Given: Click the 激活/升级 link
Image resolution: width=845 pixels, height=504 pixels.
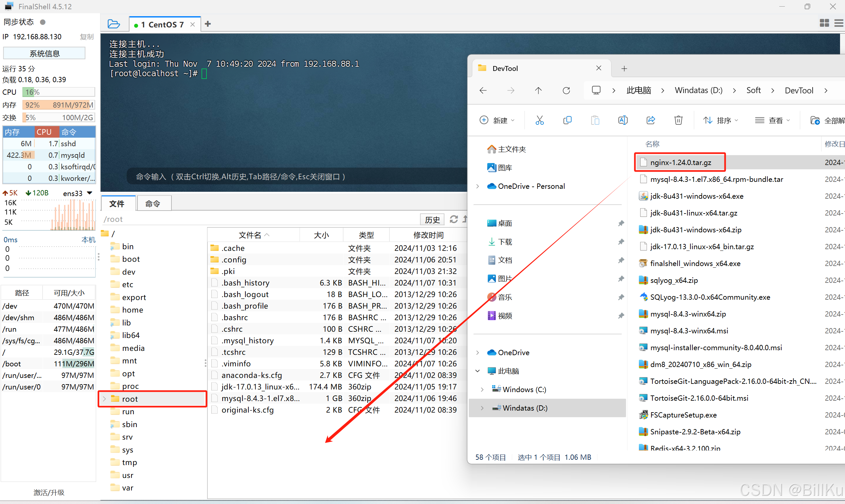Looking at the screenshot, I should tap(49, 492).
